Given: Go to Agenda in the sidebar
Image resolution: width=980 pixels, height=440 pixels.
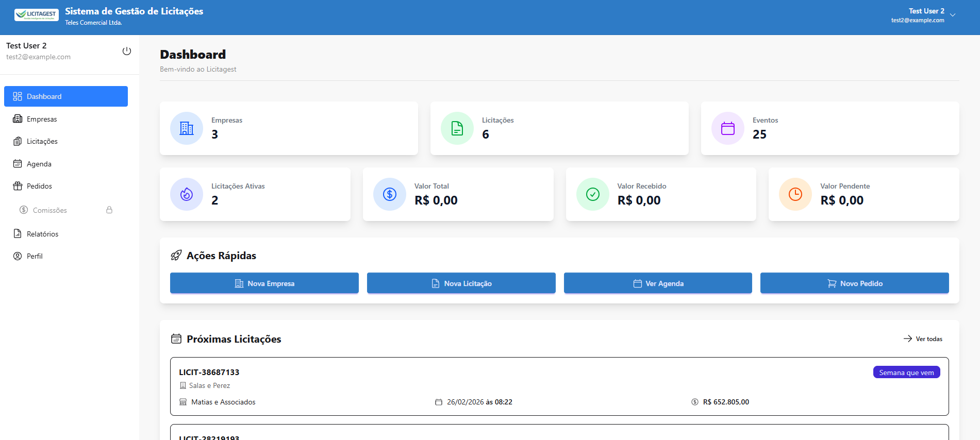Looking at the screenshot, I should [x=39, y=164].
